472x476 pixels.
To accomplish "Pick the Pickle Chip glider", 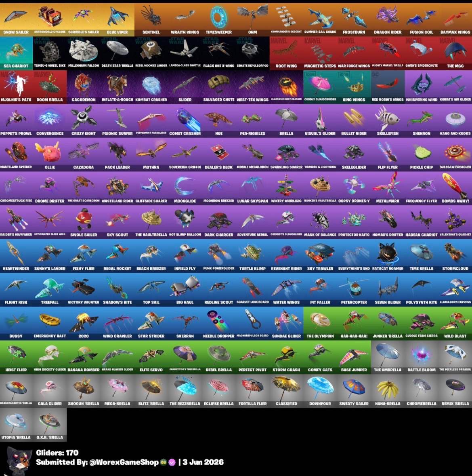I will [x=422, y=154].
